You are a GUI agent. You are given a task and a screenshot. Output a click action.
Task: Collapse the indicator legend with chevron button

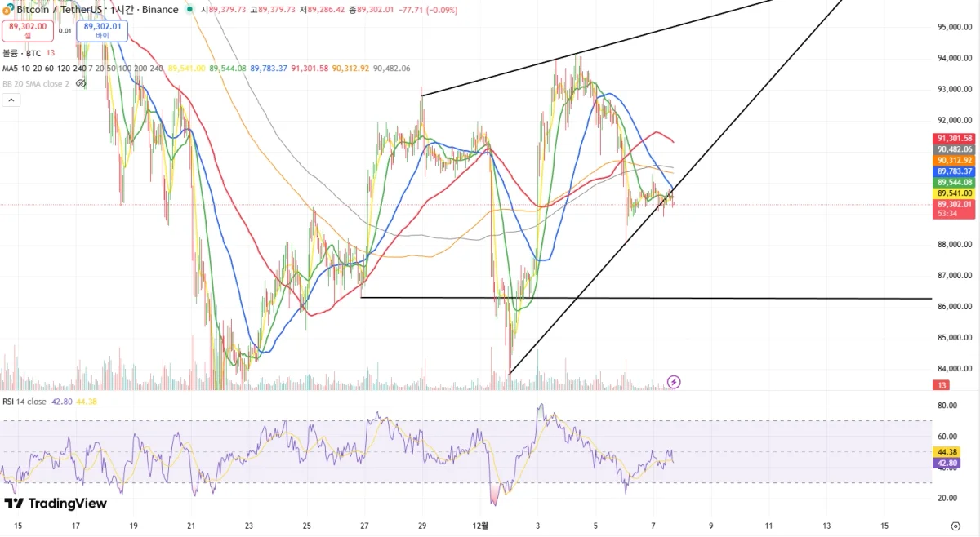[x=11, y=100]
